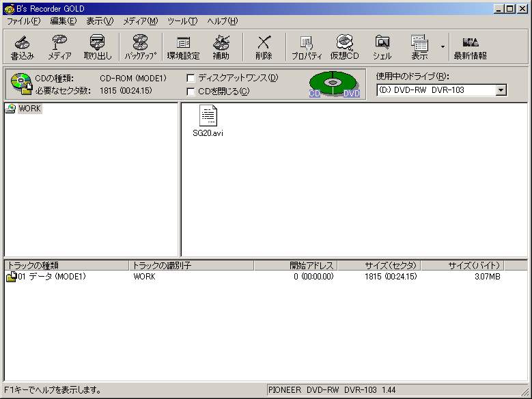Click the 仮想CD virtual CD icon
The width and height of the screenshot is (532, 399).
point(344,47)
